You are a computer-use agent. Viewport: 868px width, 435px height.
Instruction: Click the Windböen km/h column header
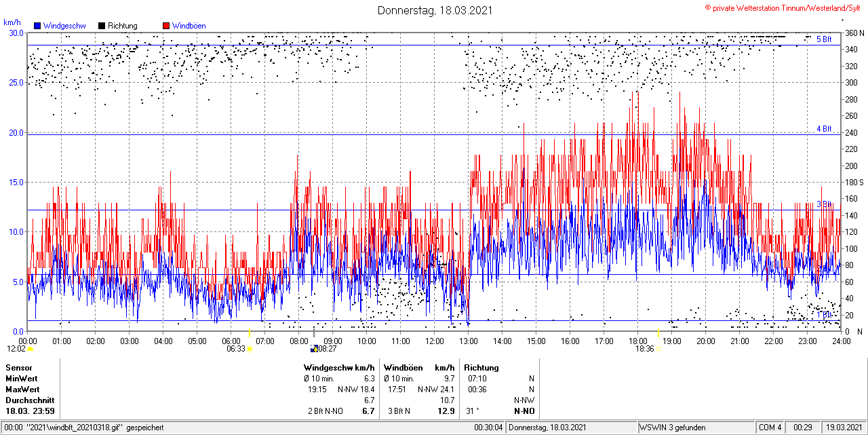pos(419,368)
